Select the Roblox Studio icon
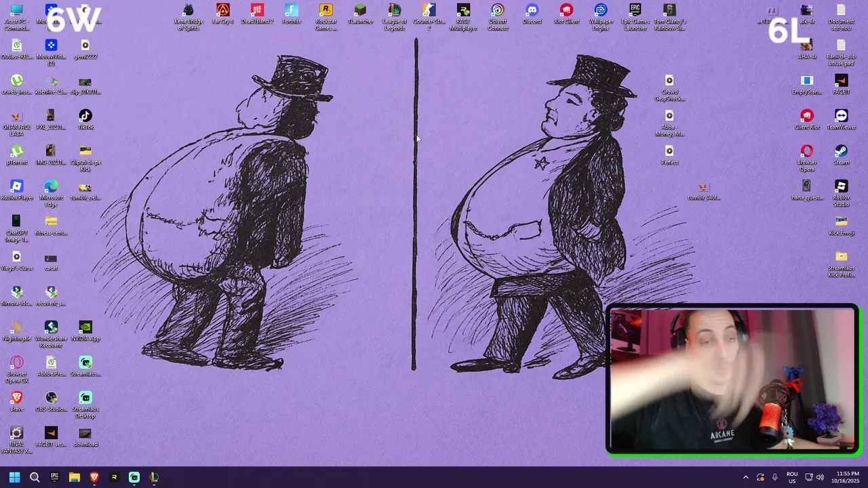The image size is (868, 488). (842, 193)
